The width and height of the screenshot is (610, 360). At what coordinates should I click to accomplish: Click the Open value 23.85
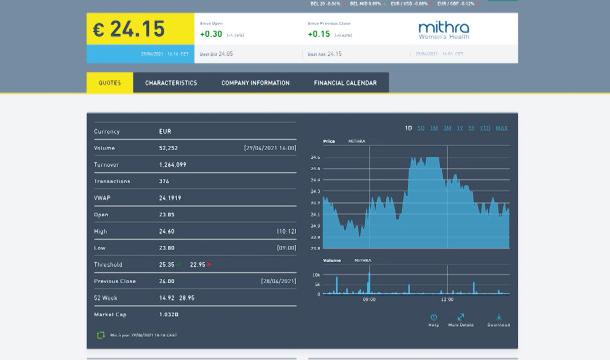point(167,215)
